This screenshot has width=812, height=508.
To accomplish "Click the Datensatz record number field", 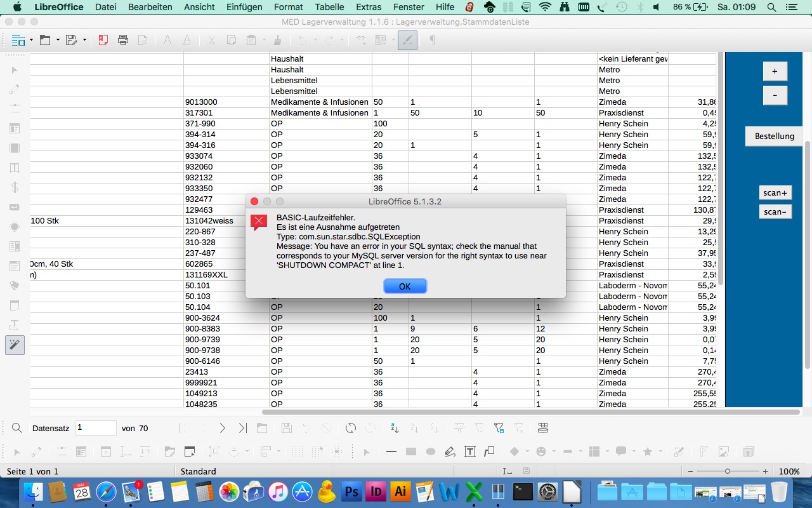I will coord(96,428).
